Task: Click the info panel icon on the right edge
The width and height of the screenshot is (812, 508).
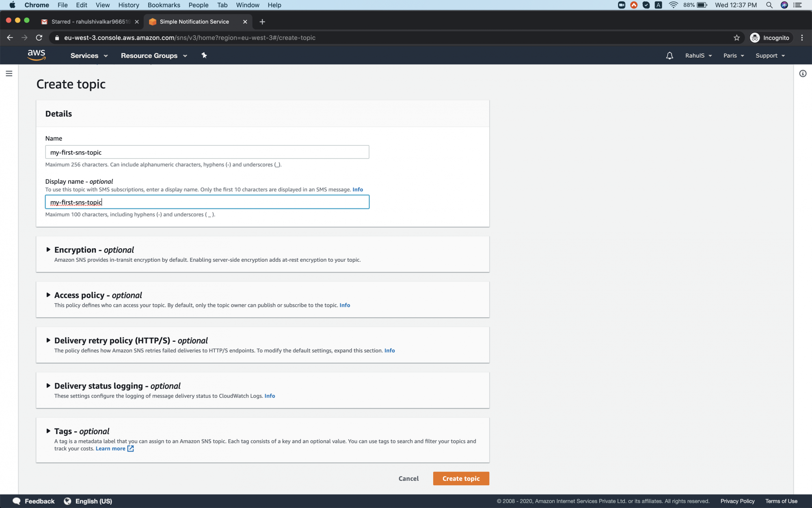Action: (x=803, y=73)
